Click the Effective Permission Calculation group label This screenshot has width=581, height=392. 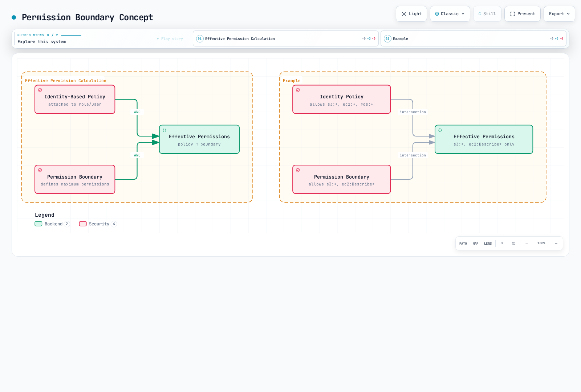pos(66,81)
